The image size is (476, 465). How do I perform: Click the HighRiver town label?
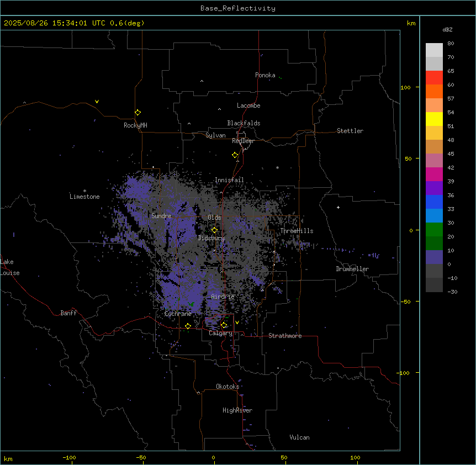[x=237, y=410]
